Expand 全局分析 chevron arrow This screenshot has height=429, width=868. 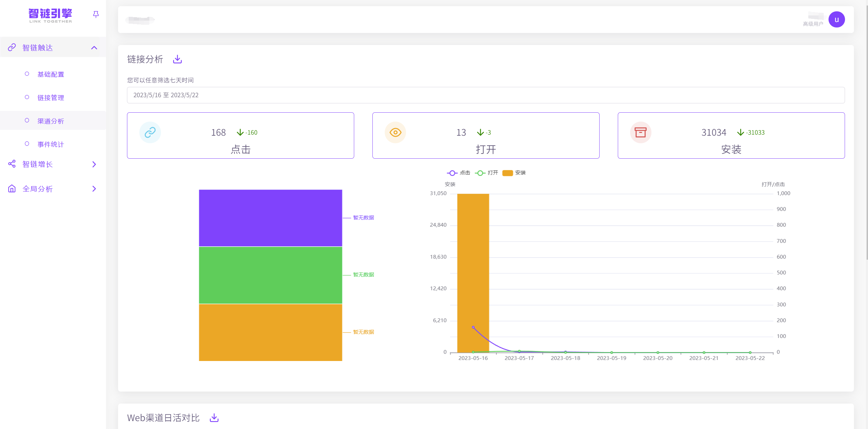click(x=94, y=189)
